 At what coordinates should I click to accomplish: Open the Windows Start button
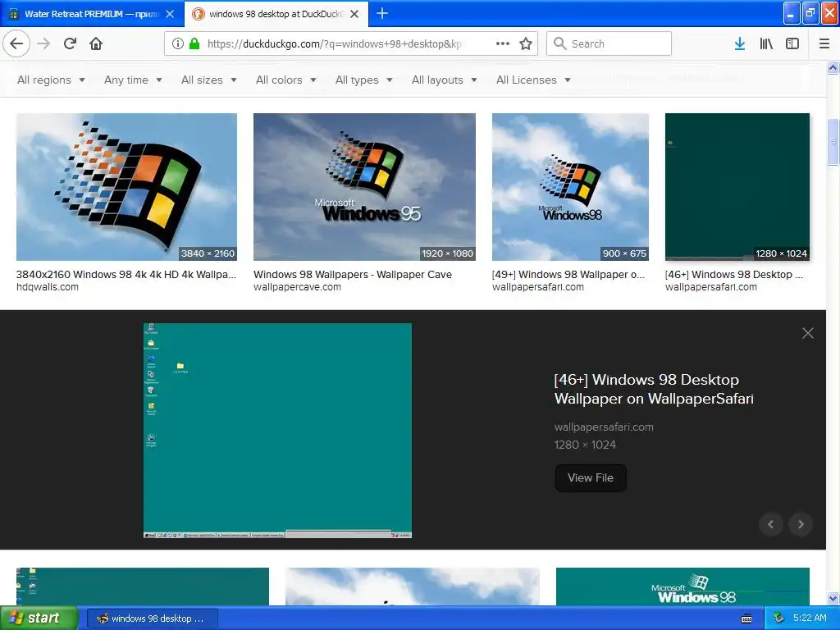(x=38, y=619)
